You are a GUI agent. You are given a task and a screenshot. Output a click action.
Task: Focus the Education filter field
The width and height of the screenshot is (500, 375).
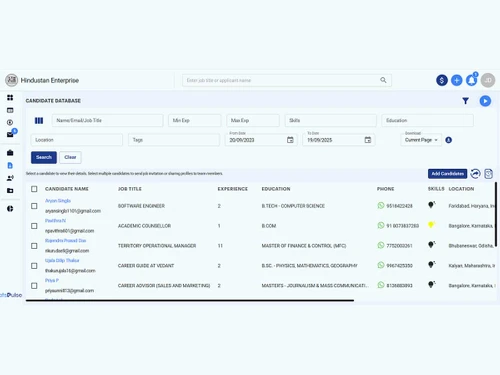427,120
